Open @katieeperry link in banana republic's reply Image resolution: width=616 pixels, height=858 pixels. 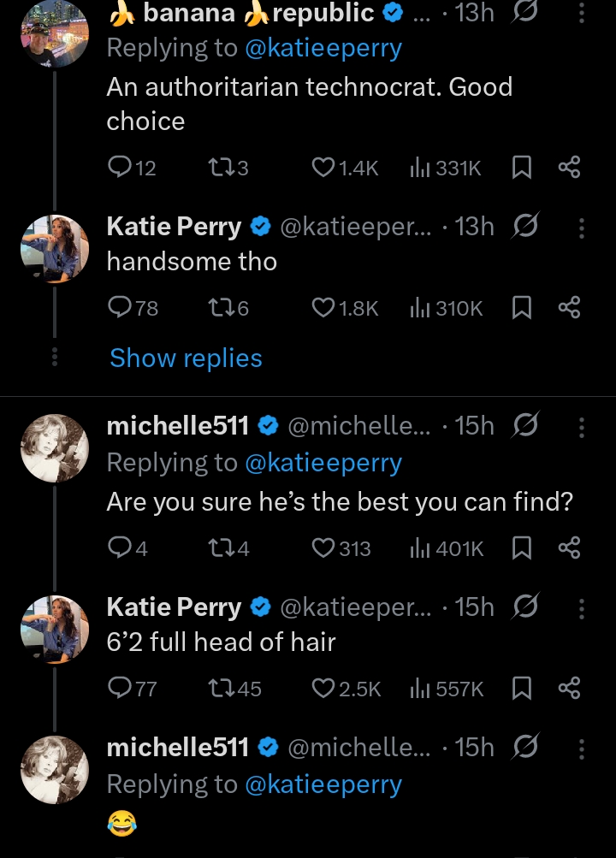click(x=323, y=48)
